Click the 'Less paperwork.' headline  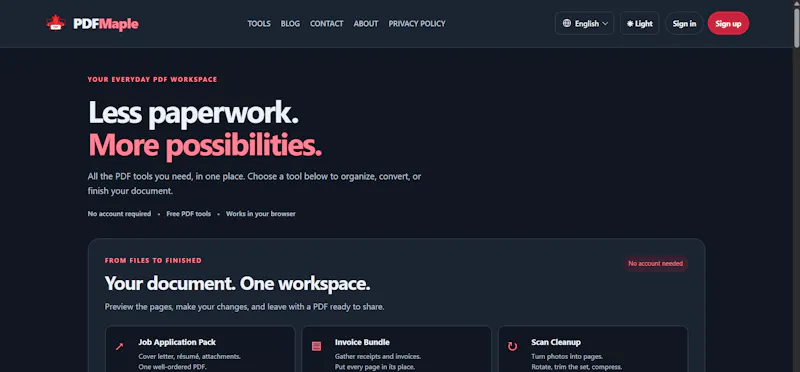pyautogui.click(x=193, y=112)
